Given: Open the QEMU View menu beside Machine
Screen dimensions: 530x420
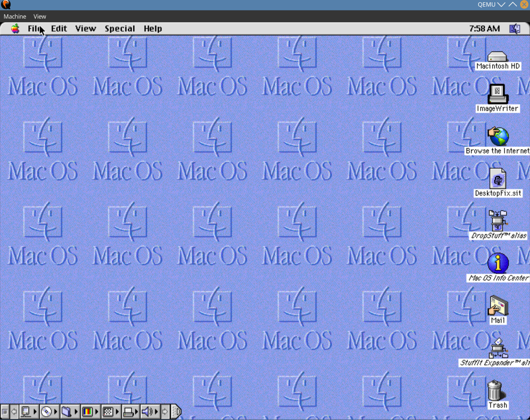Looking at the screenshot, I should click(x=40, y=16).
